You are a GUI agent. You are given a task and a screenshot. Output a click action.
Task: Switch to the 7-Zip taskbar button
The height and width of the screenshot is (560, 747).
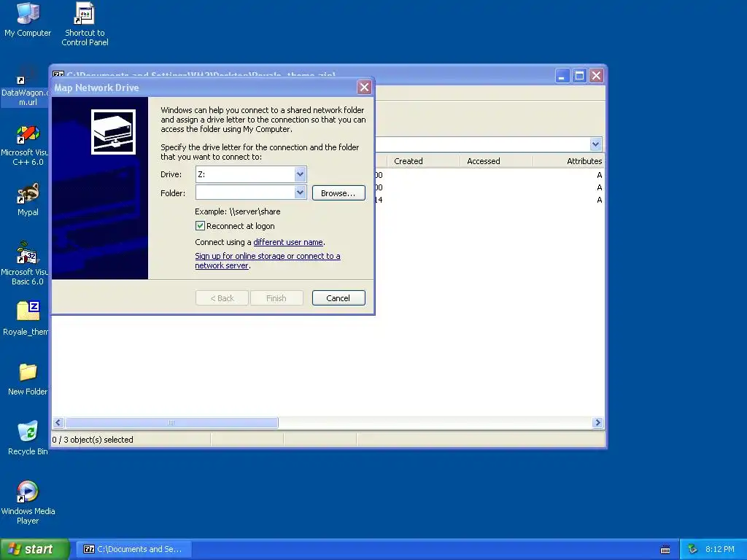coord(133,549)
